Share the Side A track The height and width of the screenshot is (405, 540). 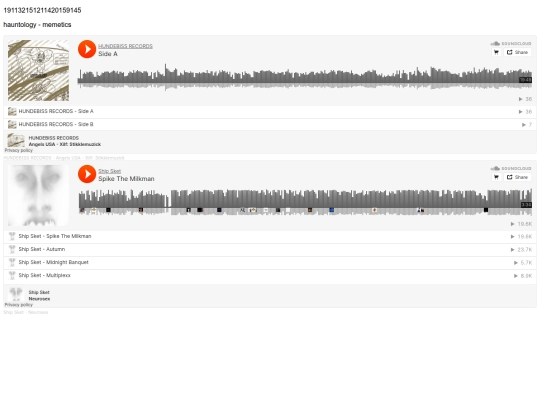pyautogui.click(x=517, y=52)
